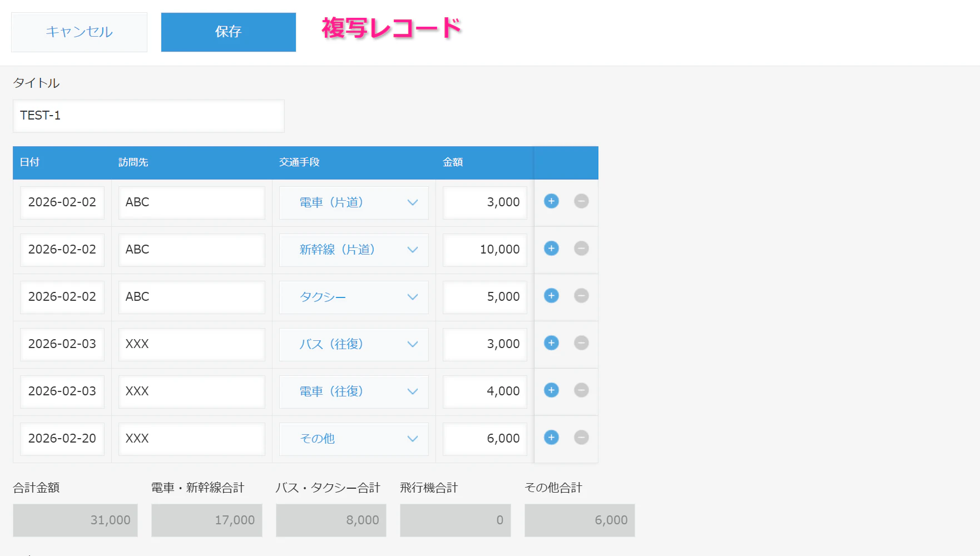Screen dimensions: 980x556
Task: Remove the 新幹線（片道） 10,000 row
Action: 581,249
